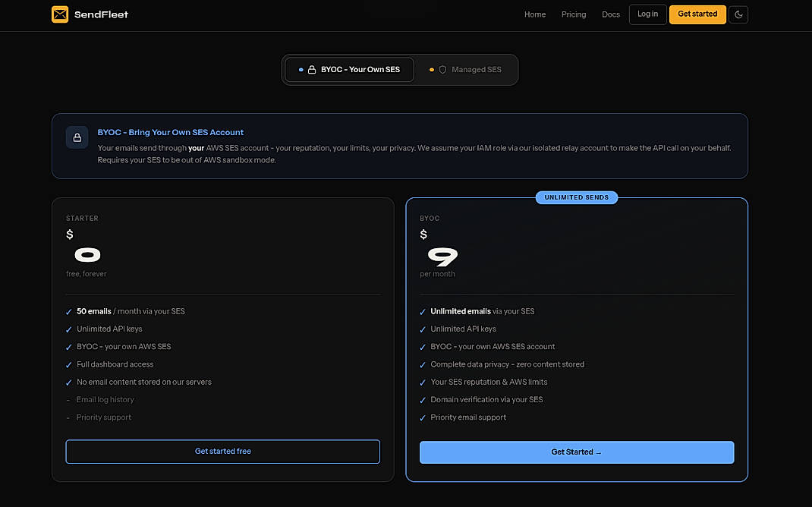Click the checkmark beside 'Full dashboard access'

pos(69,364)
